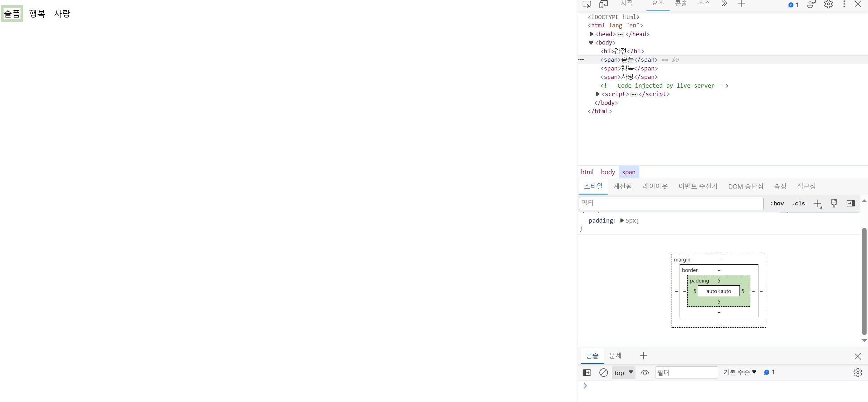Expand the head element node
This screenshot has height=402, width=868.
pos(591,34)
